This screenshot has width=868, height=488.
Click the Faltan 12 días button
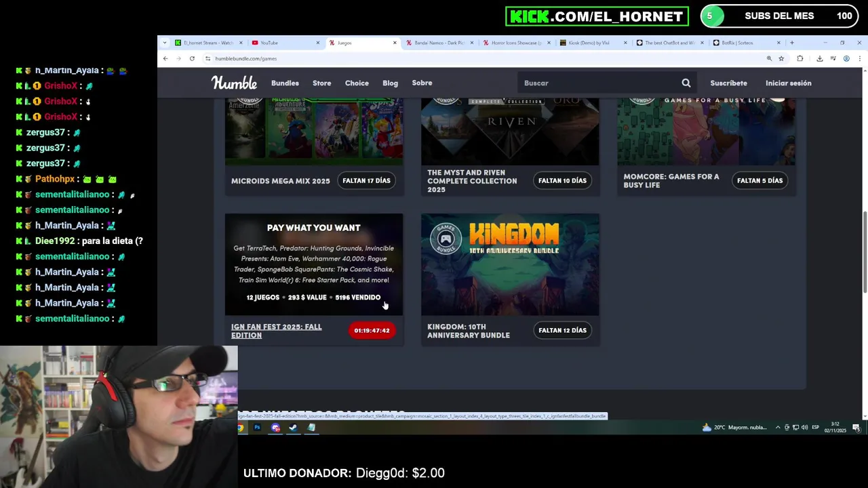562,330
